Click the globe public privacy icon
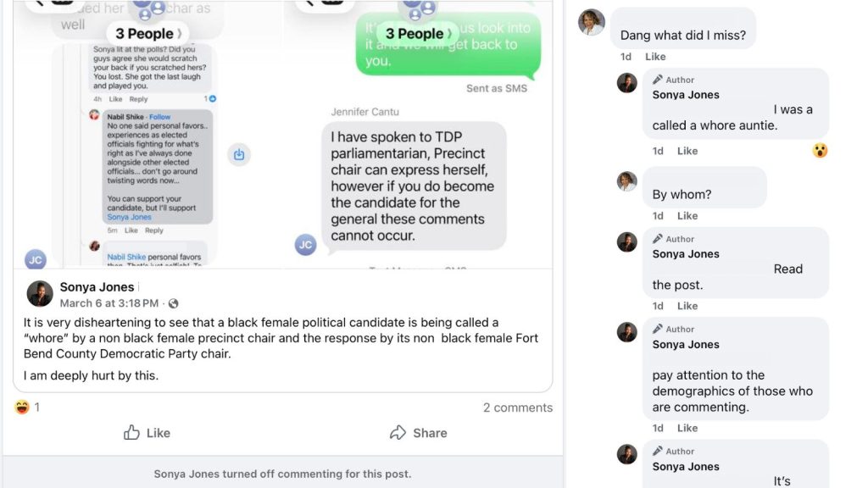Viewport: 868px width, 488px height. 173,303
